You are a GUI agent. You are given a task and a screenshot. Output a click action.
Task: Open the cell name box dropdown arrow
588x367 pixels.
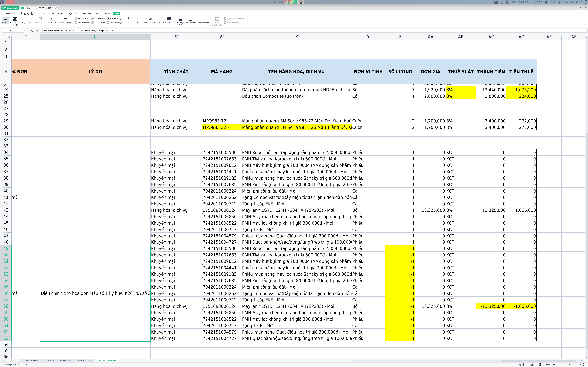(x=23, y=31)
